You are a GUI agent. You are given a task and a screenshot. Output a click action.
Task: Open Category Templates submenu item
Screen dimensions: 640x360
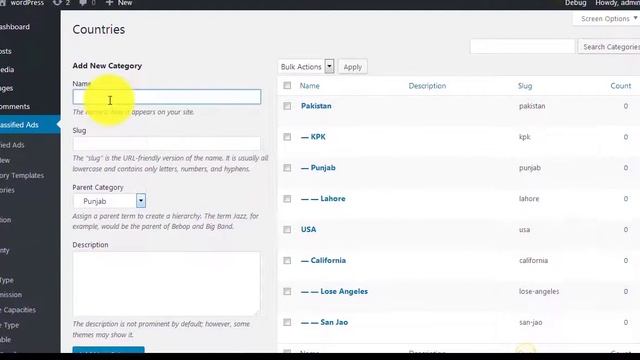[x=22, y=176]
